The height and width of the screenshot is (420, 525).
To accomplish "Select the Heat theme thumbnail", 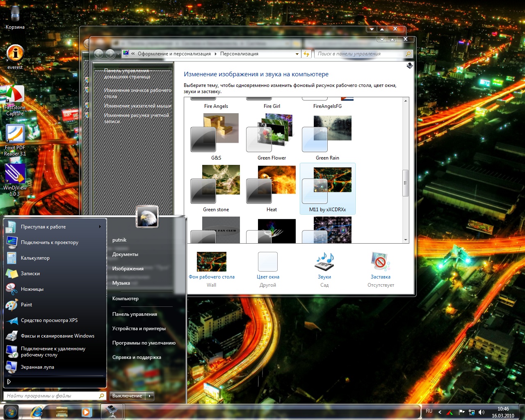I will [272, 185].
